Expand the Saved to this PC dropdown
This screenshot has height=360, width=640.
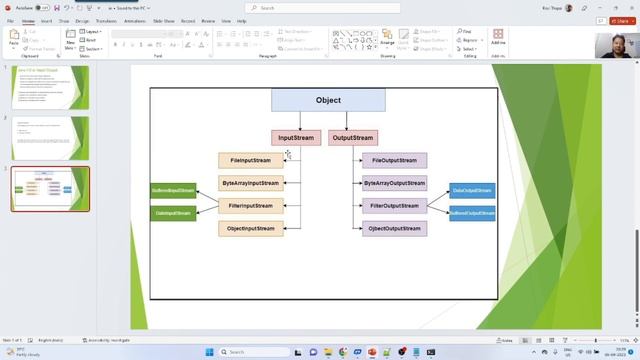pyautogui.click(x=148, y=8)
